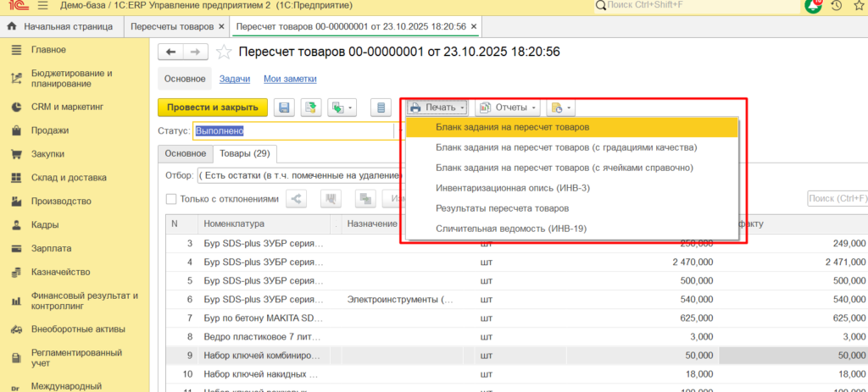Open the history clock icon
The width and height of the screenshot is (868, 392).
coord(837,6)
